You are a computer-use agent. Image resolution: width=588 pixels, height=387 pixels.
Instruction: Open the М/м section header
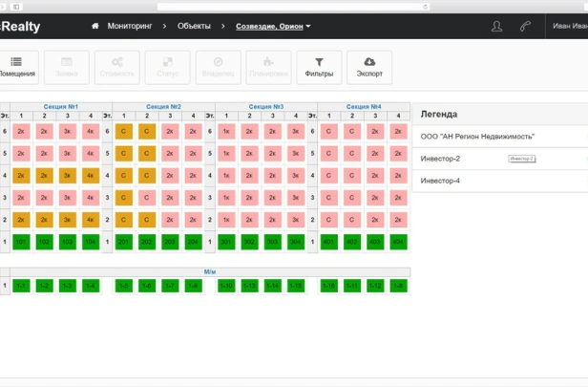(x=210, y=271)
